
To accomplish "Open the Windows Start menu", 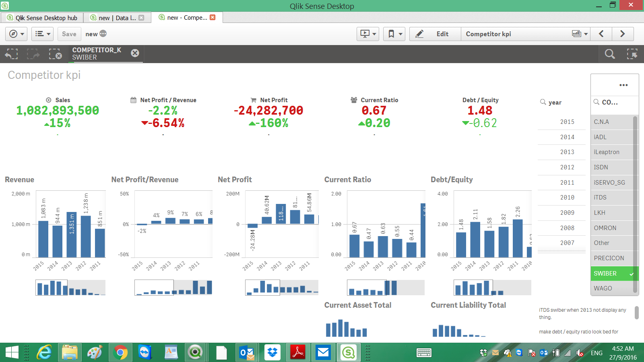I will tap(12, 353).
